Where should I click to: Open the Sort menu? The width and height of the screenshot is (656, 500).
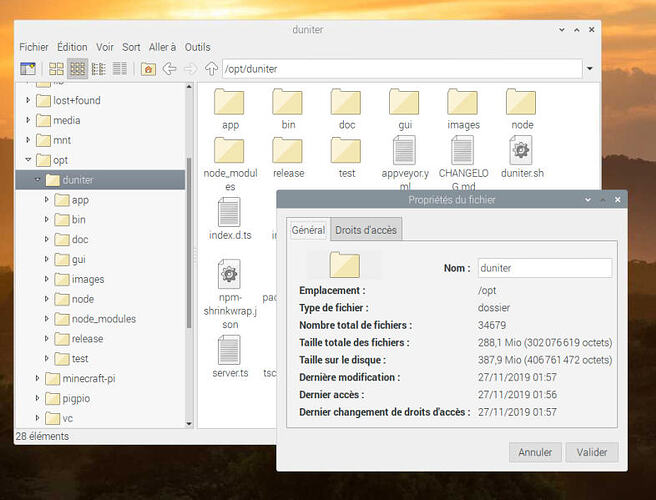pyautogui.click(x=131, y=47)
